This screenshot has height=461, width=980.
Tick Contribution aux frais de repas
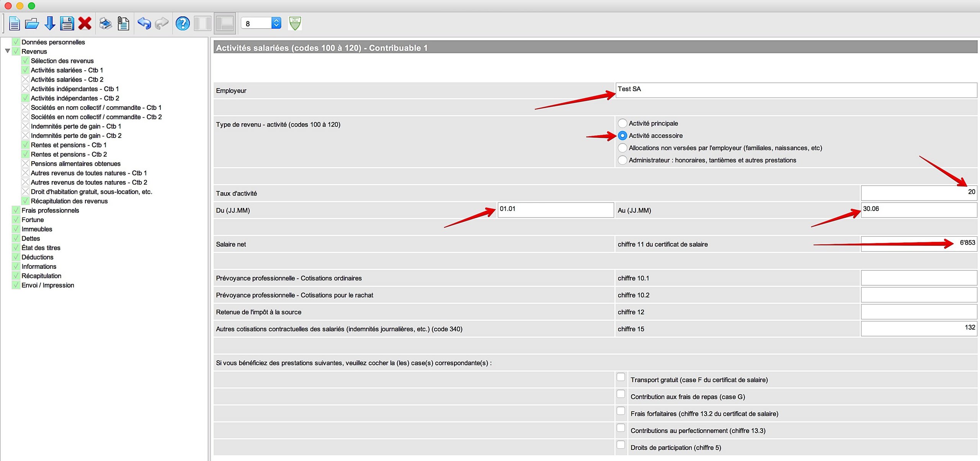click(621, 394)
